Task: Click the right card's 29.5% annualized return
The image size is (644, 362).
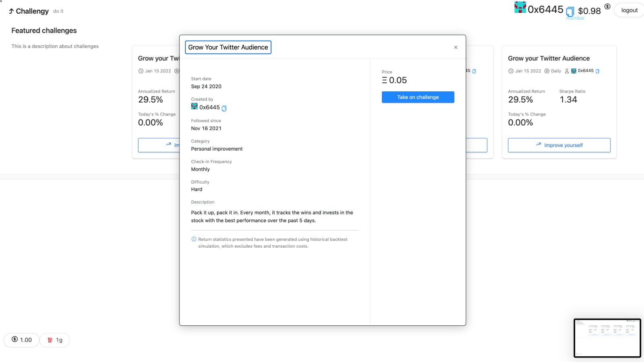Action: pos(520,100)
